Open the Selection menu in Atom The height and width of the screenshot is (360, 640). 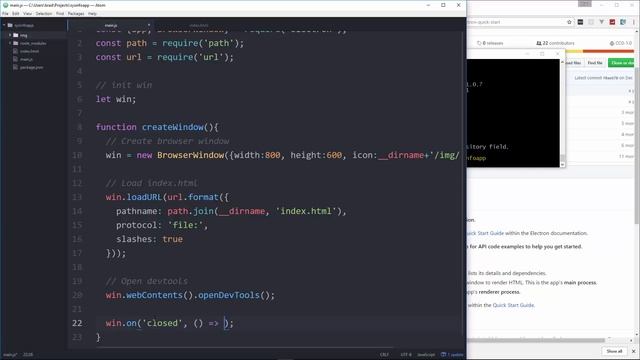click(44, 13)
